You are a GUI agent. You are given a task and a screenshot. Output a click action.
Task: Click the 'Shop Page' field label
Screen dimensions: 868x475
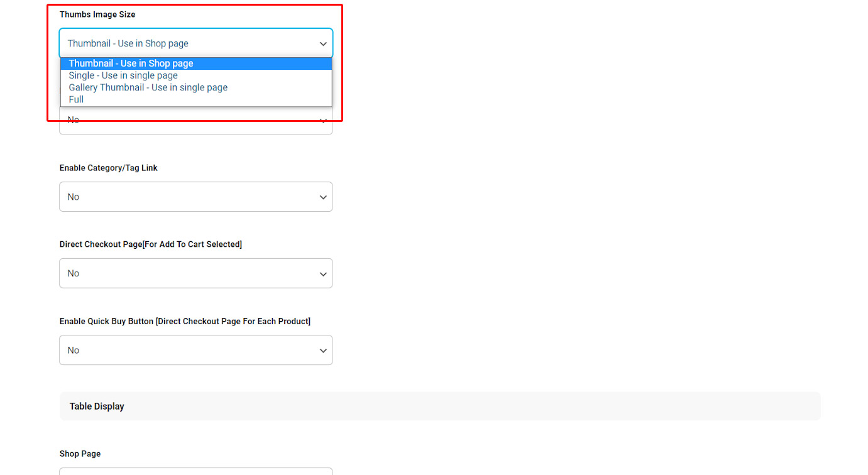(80, 454)
